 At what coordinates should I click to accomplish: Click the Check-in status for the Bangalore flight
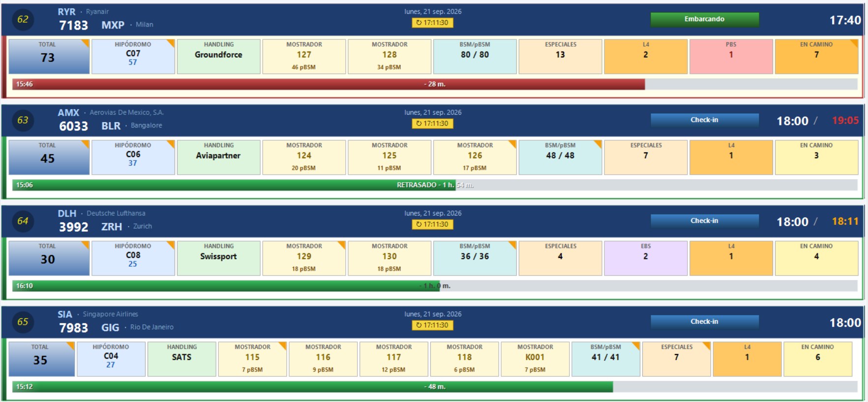tap(704, 120)
